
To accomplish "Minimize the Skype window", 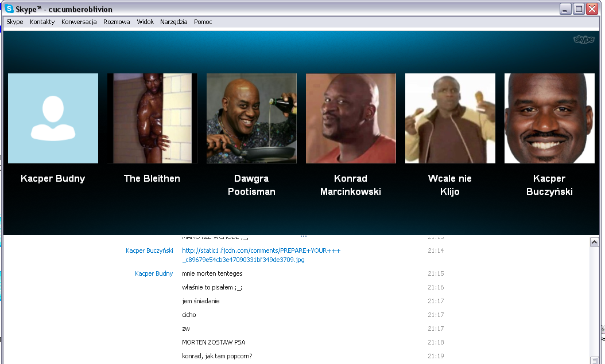I will [x=565, y=9].
